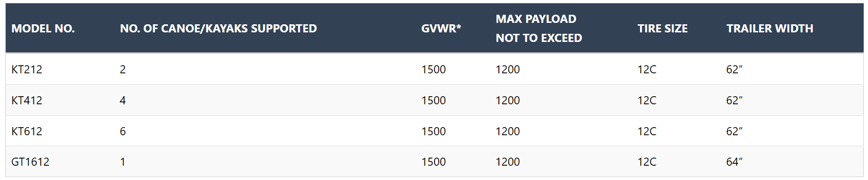Select the 1500 GVWR value for KT612
This screenshot has height=180, width=868.
(434, 131)
